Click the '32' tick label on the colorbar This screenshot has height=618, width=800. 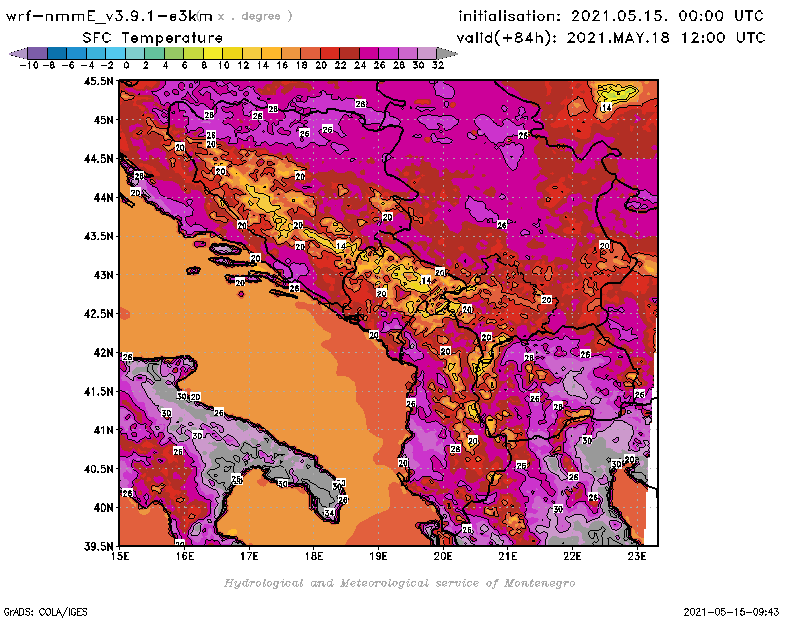(438, 66)
